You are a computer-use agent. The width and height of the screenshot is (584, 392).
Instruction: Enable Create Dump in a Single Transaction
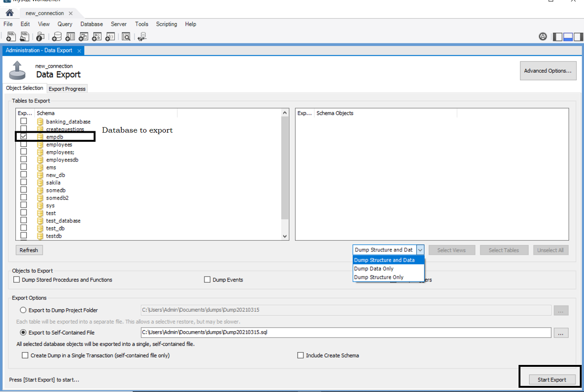25,355
